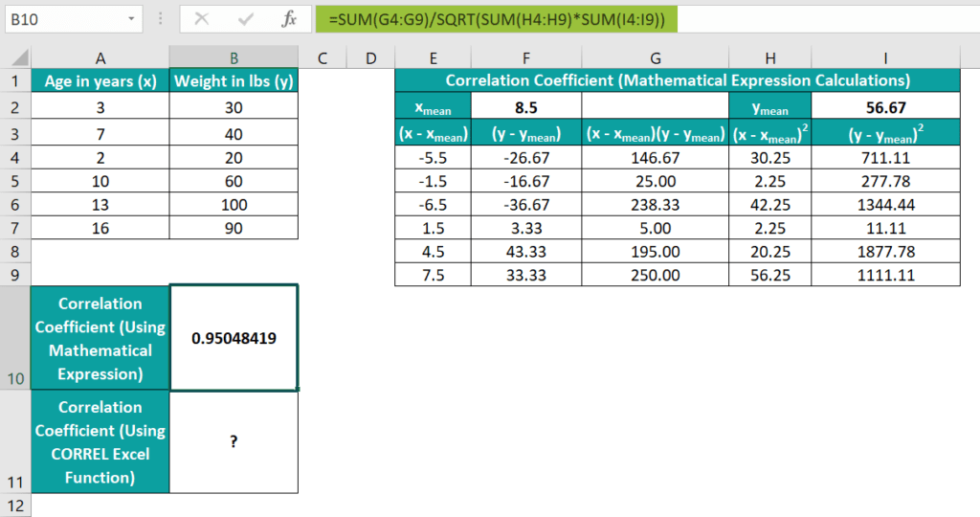Select the x mean value 8.5

pos(525,107)
